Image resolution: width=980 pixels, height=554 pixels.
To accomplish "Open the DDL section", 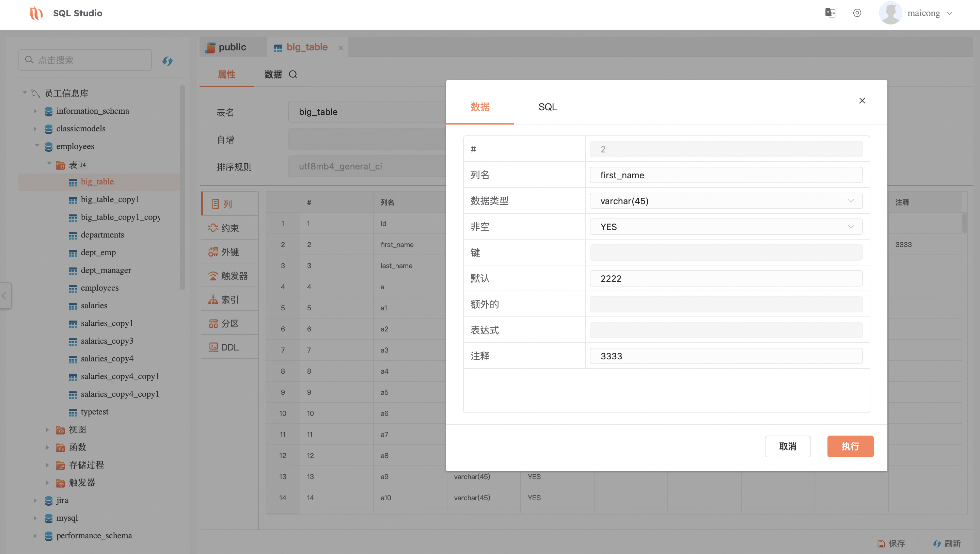I will pos(230,347).
